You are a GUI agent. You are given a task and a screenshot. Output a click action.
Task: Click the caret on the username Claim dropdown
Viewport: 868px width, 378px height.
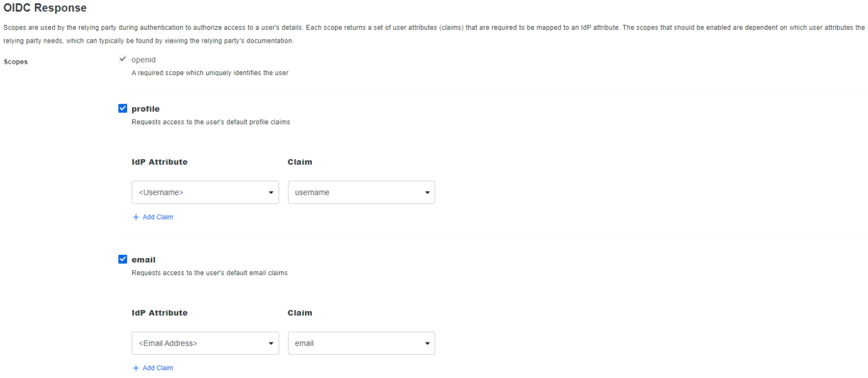(428, 192)
